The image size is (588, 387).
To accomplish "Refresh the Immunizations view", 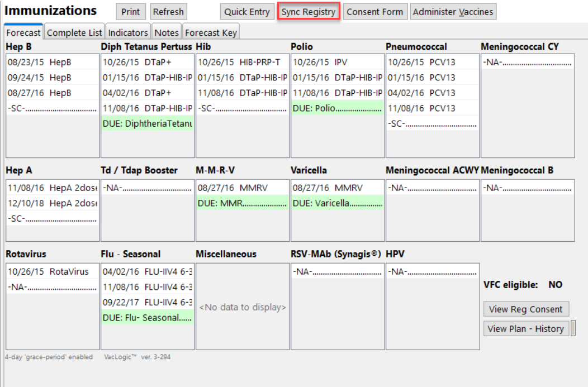I will [x=168, y=12].
